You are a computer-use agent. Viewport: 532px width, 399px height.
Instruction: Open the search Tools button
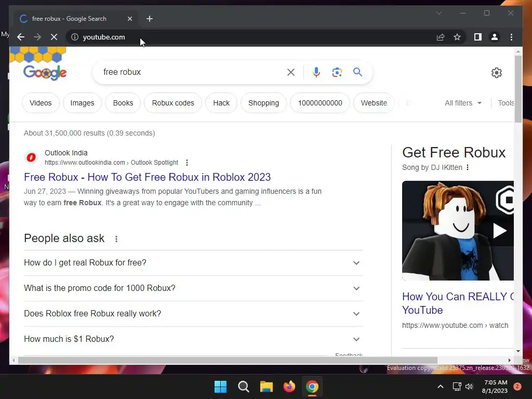tap(506, 103)
